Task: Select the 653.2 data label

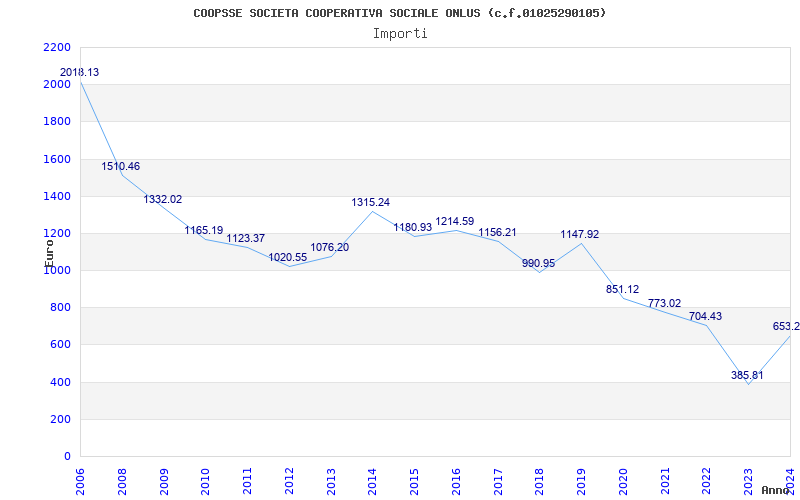Action: (x=786, y=327)
